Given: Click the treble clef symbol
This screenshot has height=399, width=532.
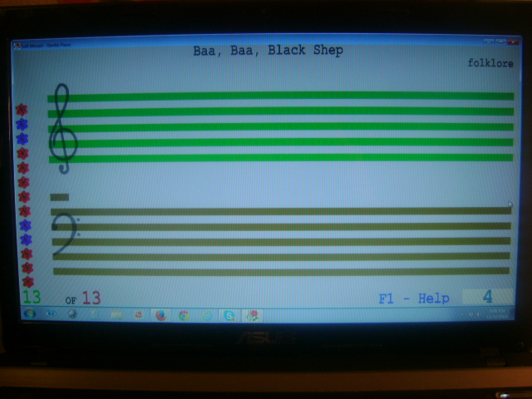Looking at the screenshot, I should coord(63,129).
